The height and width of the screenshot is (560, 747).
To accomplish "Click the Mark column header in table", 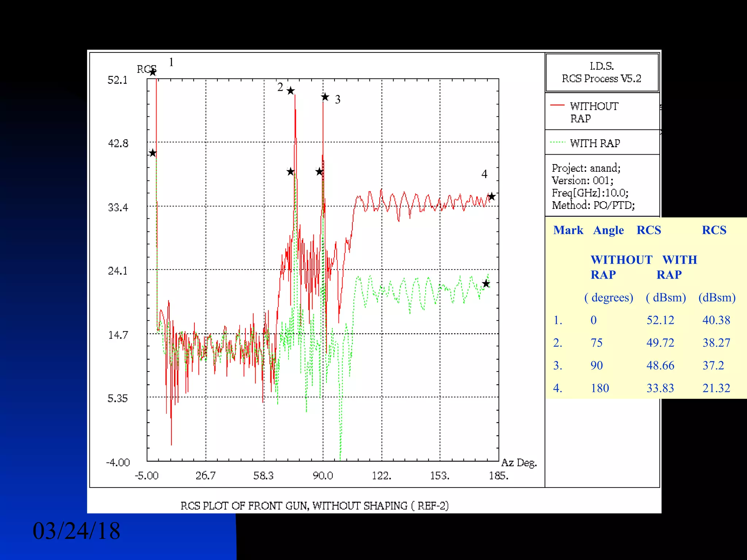I will click(568, 230).
